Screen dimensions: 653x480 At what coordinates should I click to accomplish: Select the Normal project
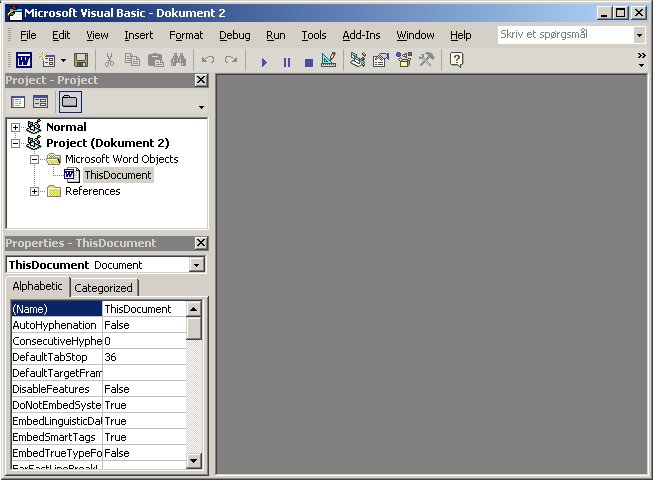(66, 127)
